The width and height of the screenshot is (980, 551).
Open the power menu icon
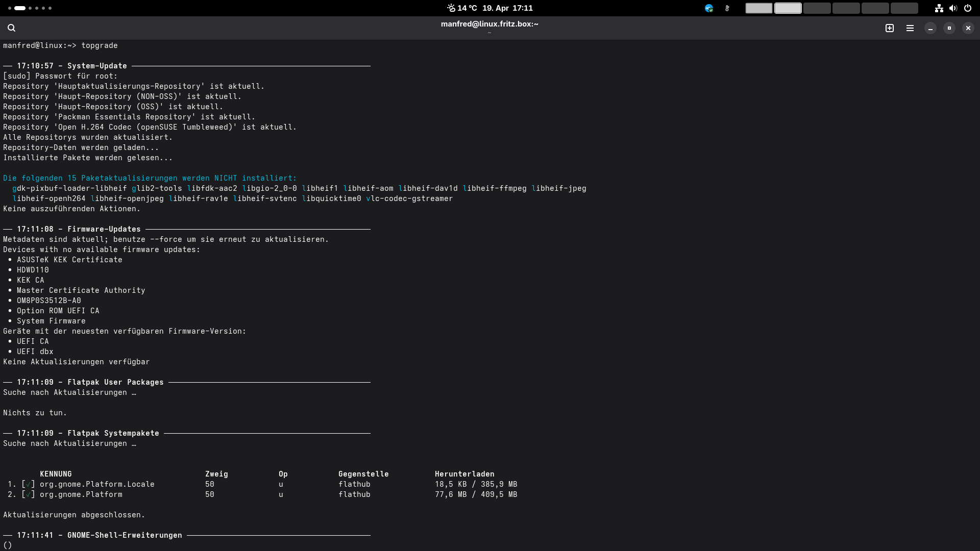pos(968,8)
